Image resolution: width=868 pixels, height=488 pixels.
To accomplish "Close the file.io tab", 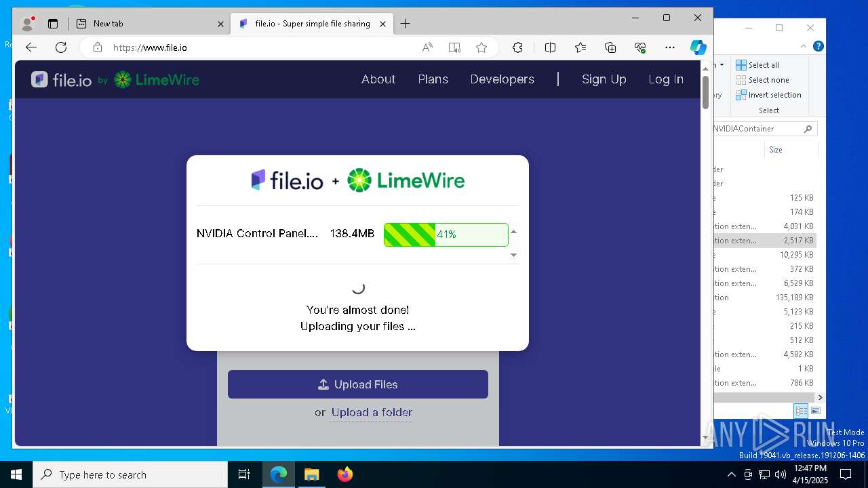I will 382,24.
